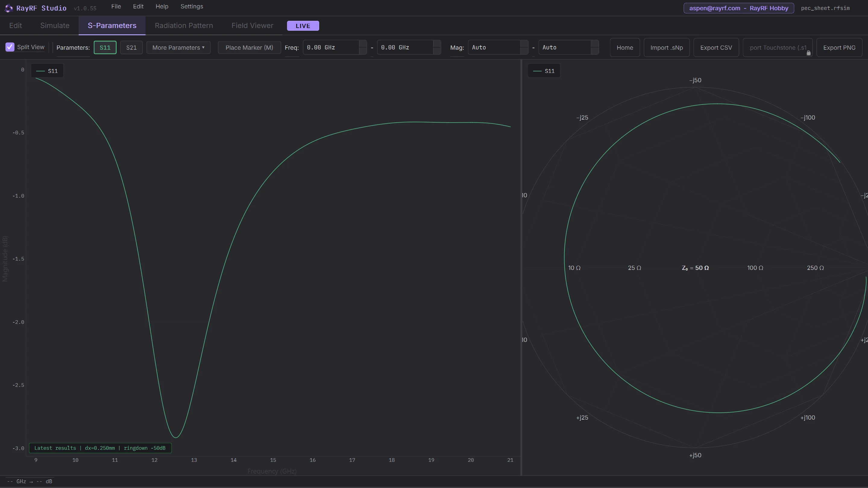Select the S-Parameters tab

pyautogui.click(x=112, y=26)
